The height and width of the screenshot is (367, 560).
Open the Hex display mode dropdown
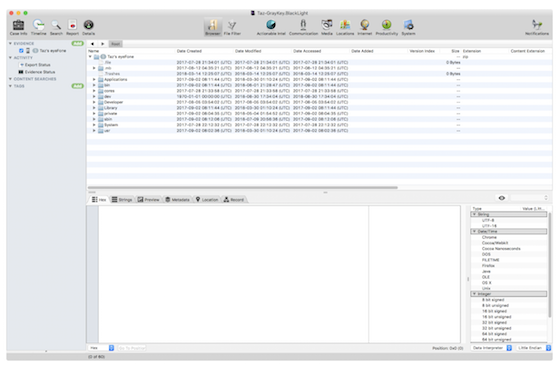(x=101, y=348)
